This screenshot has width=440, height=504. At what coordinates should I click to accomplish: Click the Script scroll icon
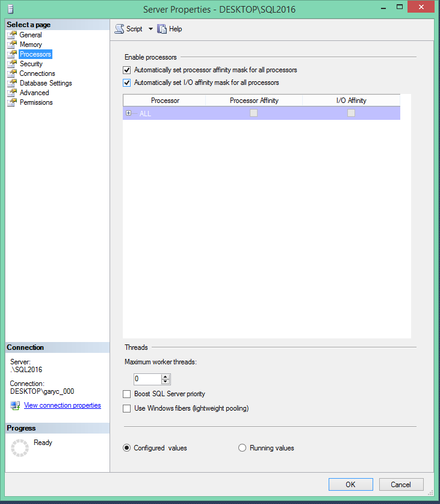pyautogui.click(x=120, y=29)
